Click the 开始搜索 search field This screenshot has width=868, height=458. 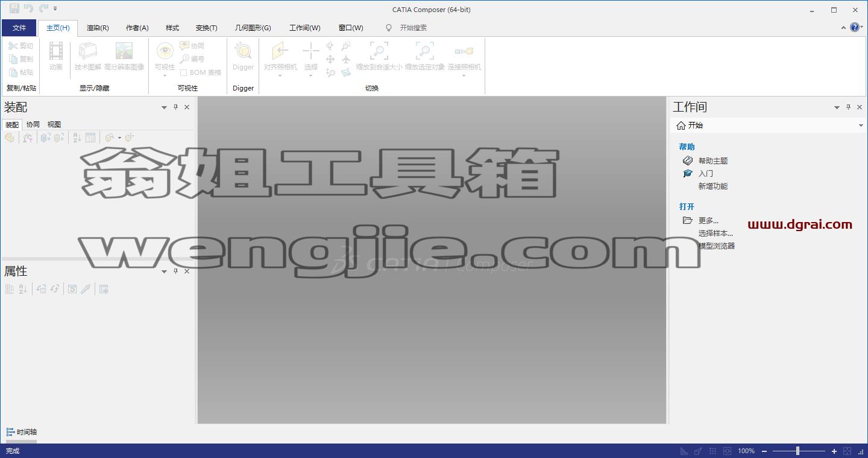tap(414, 28)
